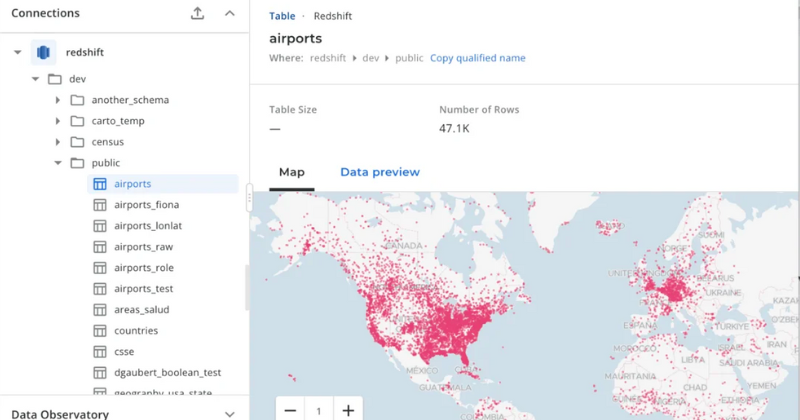The width and height of the screenshot is (800, 420).
Task: Click the carto_temp folder icon
Action: [x=77, y=121]
